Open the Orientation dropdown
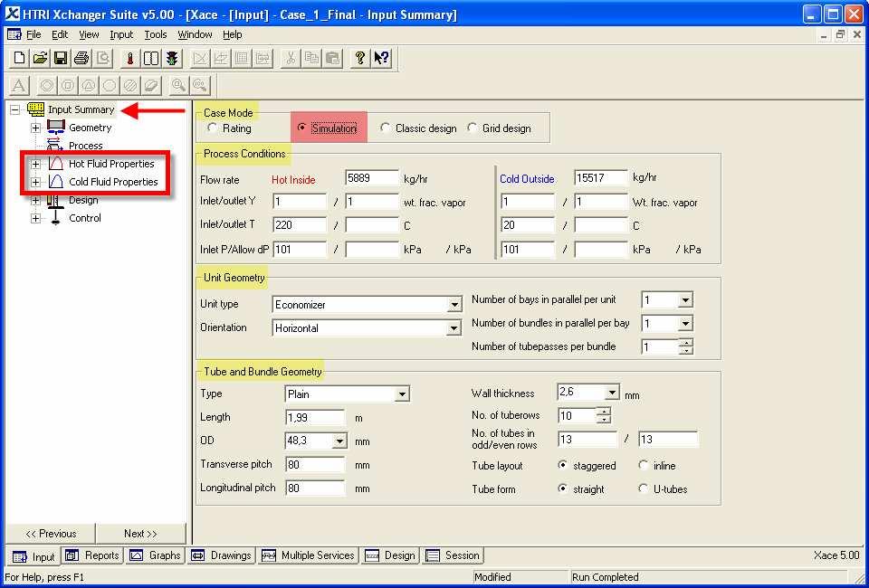The width and height of the screenshot is (869, 588). tap(454, 327)
